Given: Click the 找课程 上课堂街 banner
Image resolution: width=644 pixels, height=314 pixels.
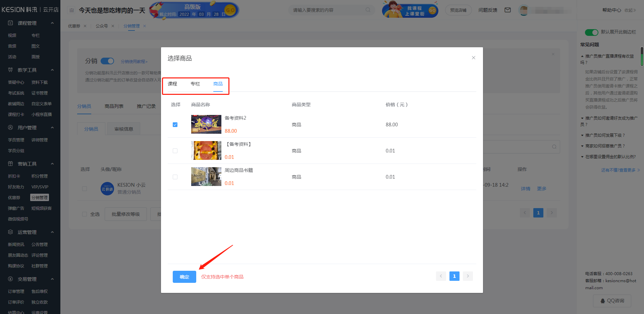Looking at the screenshot, I should 410,10.
